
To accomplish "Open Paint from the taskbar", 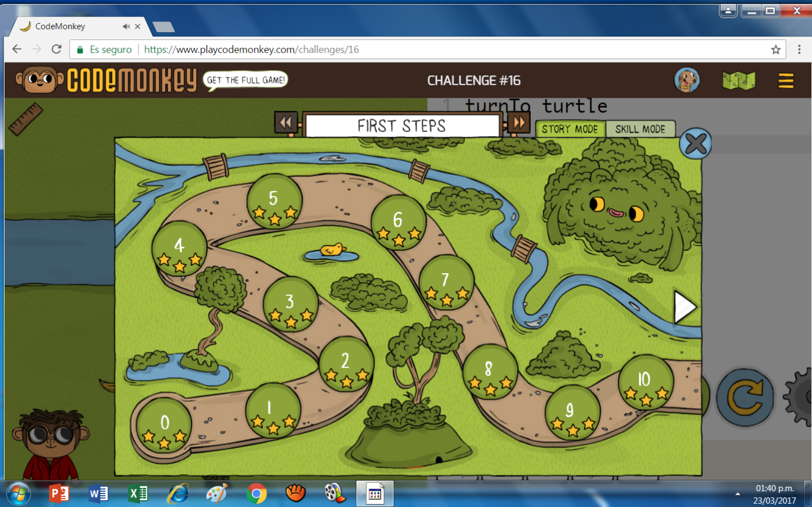I will pyautogui.click(x=216, y=494).
